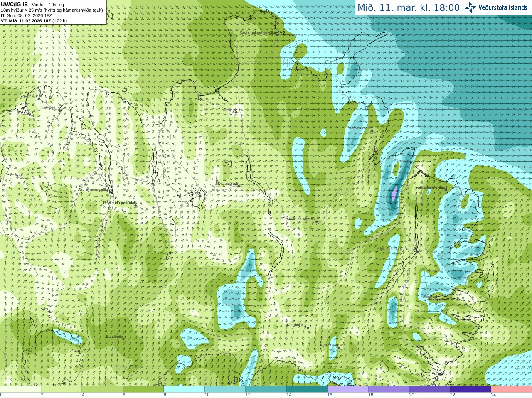Select the 12–14 m/s teal swatch
This screenshot has width=532, height=398.
266,389
